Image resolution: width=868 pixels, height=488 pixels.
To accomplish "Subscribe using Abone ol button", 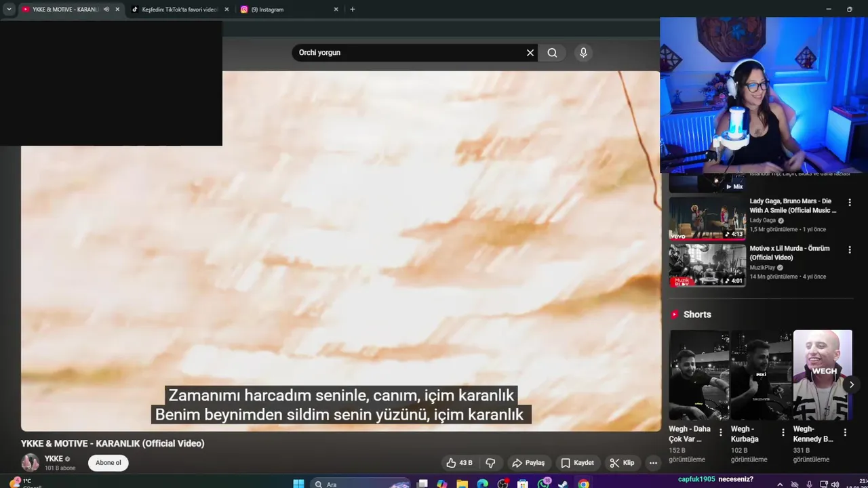I will pyautogui.click(x=108, y=463).
